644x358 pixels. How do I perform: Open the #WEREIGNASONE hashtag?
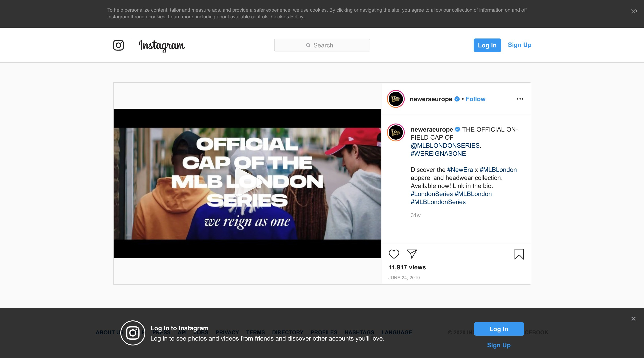438,154
